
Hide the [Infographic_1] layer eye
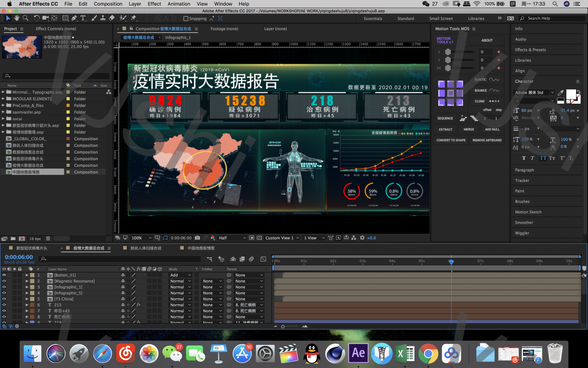coord(4,287)
